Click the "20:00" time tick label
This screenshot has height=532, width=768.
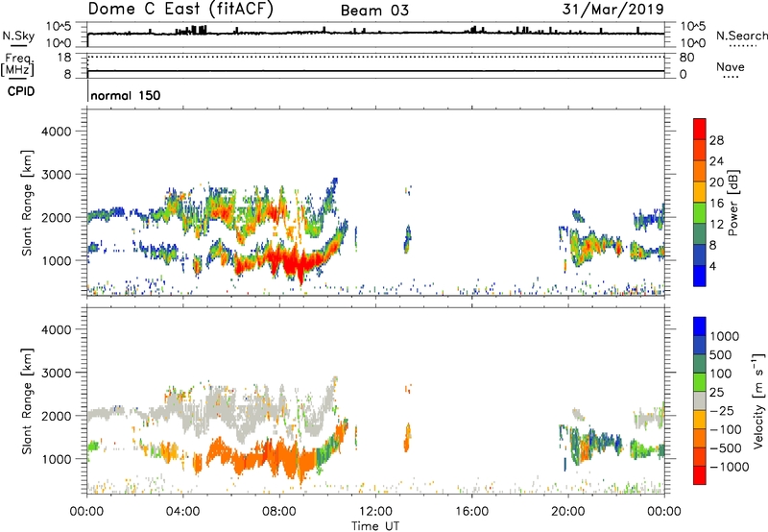568,512
